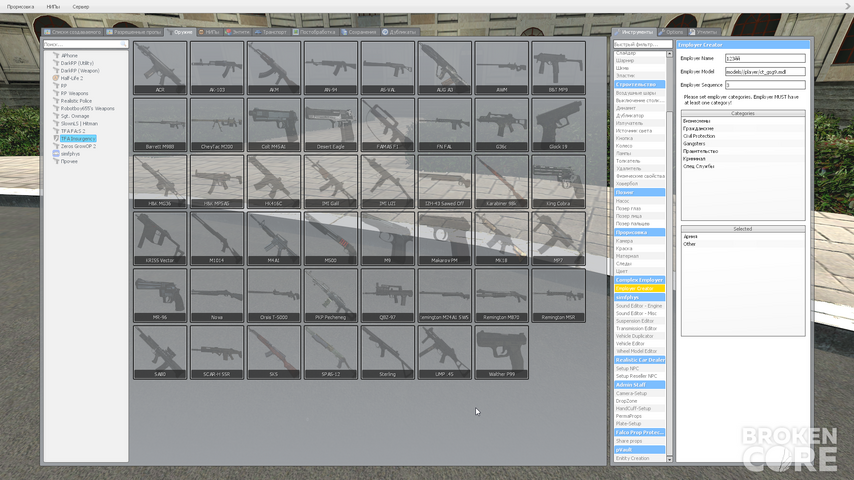The image size is (854, 480).
Task: Open the Прорисовка menu in top bar
Action: pos(20,7)
